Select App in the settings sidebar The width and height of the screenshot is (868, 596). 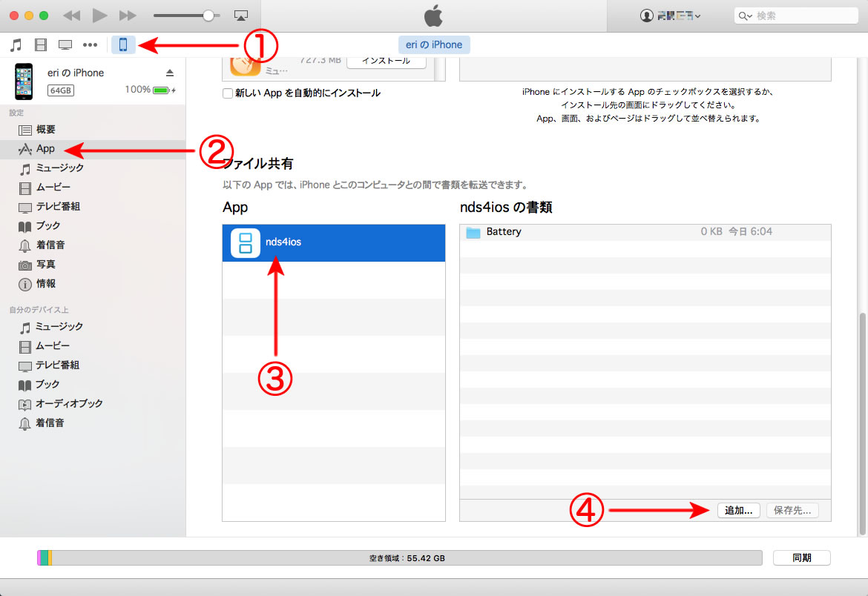pyautogui.click(x=93, y=149)
